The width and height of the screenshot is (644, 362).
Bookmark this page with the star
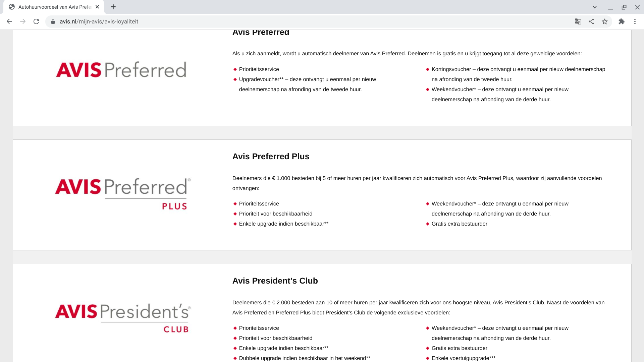605,21
